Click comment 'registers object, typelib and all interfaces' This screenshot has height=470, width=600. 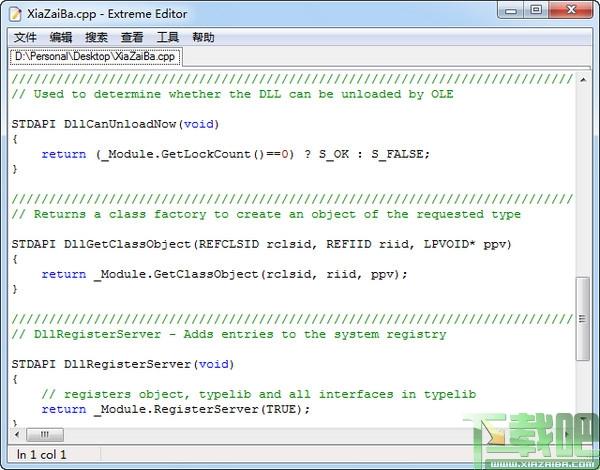click(x=259, y=394)
